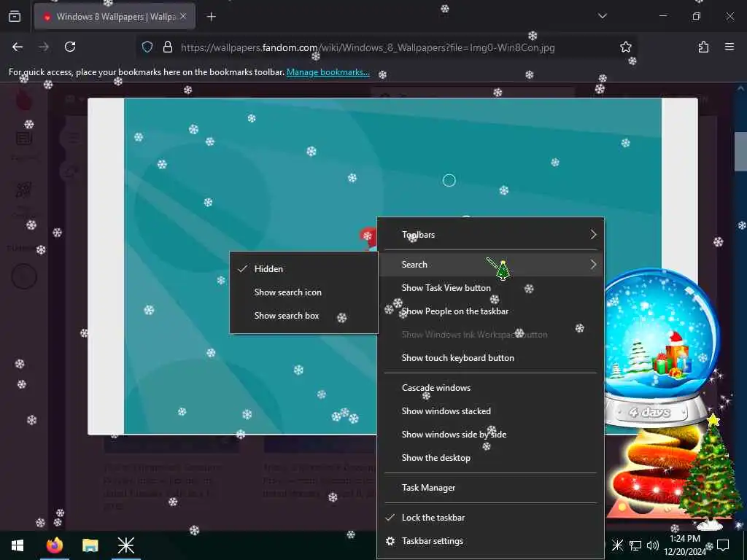Click the taskbar clock showing 1:24 PM
This screenshot has height=560, width=747.
coord(684,545)
